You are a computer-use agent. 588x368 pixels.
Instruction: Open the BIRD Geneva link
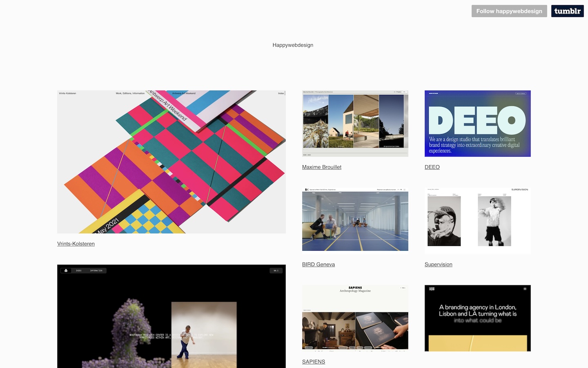coord(318,264)
